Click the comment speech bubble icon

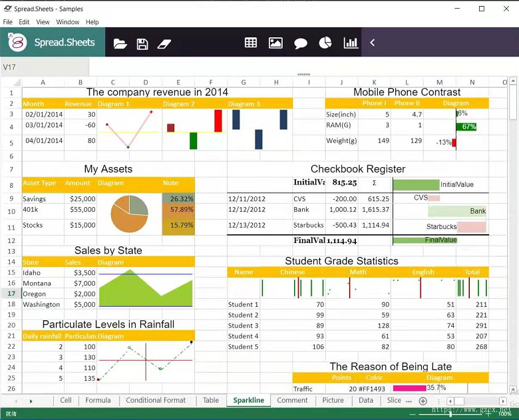pos(301,43)
